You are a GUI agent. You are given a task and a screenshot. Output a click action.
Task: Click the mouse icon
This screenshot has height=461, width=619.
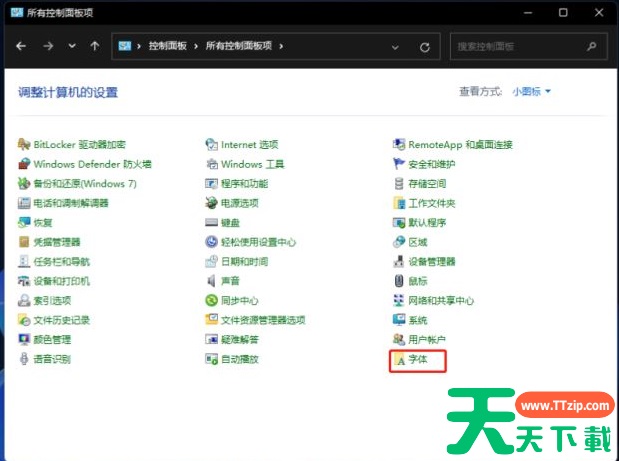click(x=399, y=281)
